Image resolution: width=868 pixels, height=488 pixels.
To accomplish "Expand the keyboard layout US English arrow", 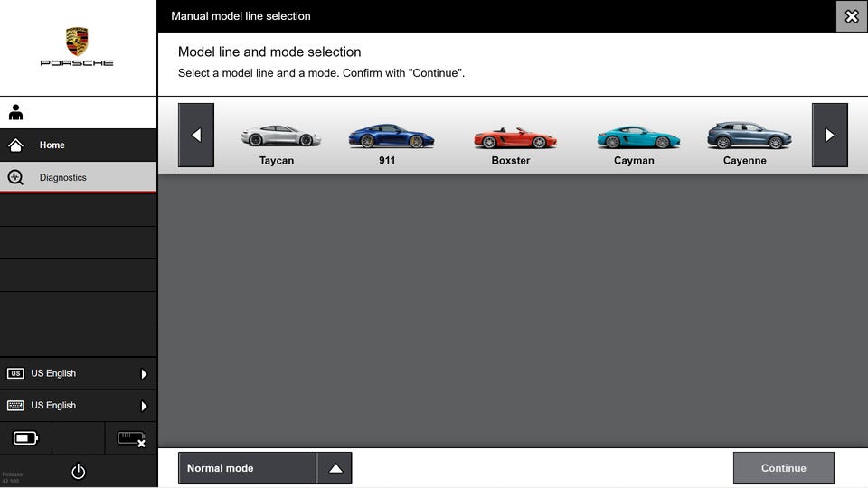I will 144,406.
